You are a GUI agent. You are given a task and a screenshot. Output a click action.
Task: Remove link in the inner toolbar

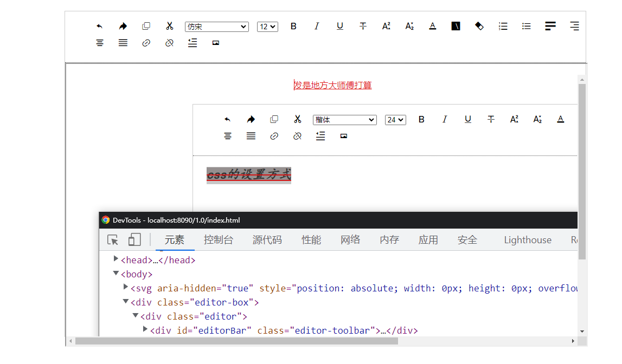(x=298, y=136)
